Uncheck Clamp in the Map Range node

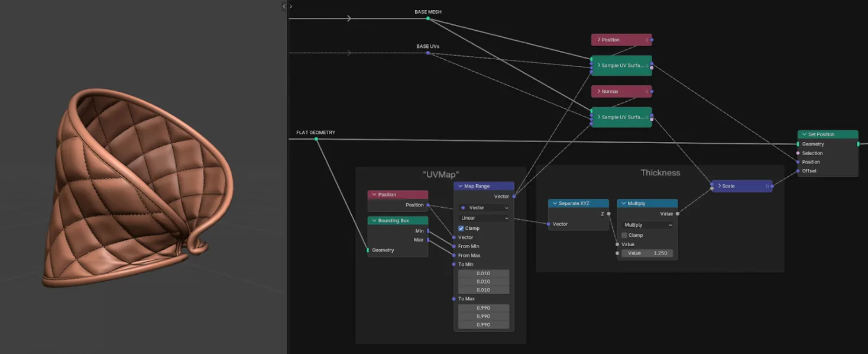pyautogui.click(x=461, y=228)
